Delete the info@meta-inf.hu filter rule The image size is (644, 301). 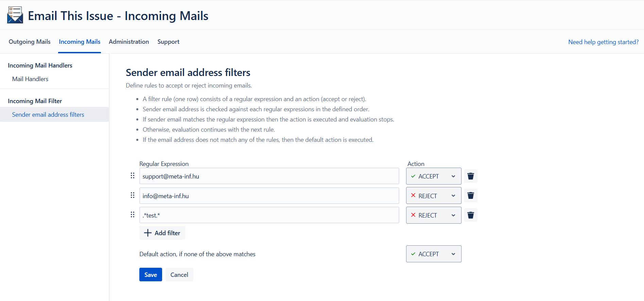pyautogui.click(x=471, y=195)
